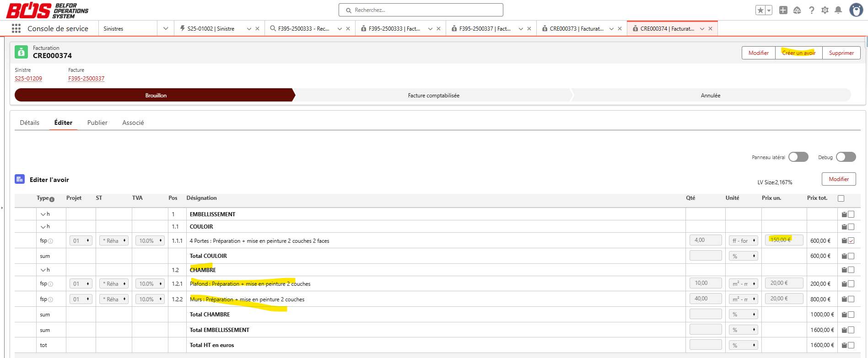Open the global actions plus icon
Screen dimensions: 868x358
click(x=783, y=10)
